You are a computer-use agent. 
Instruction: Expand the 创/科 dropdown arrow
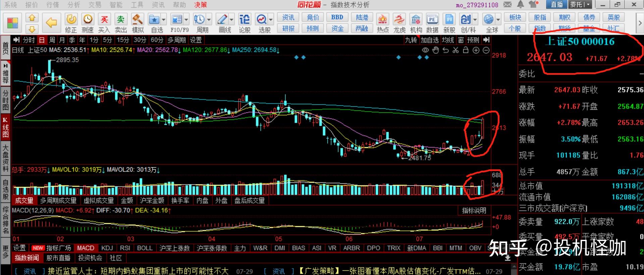point(475,19)
